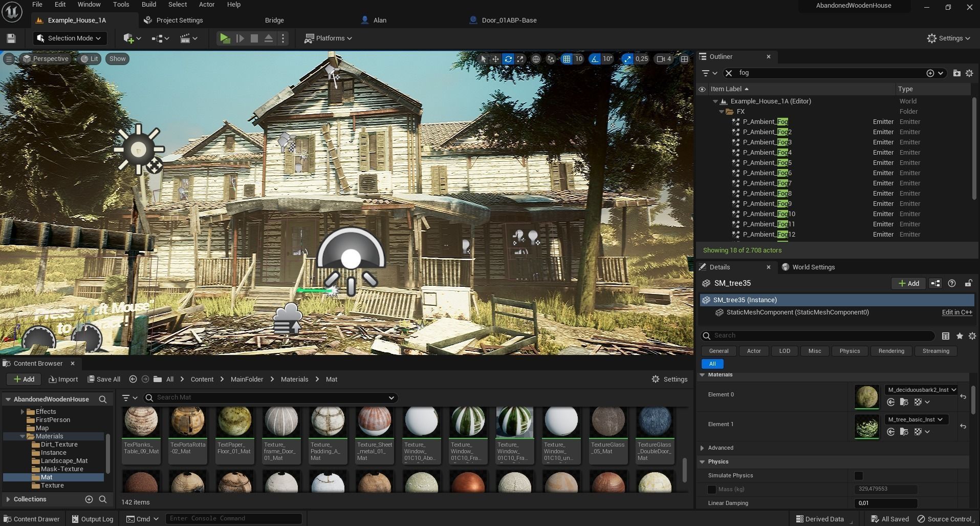This screenshot has height=526, width=980.
Task: Open the Lit view mode menu
Action: [90, 59]
